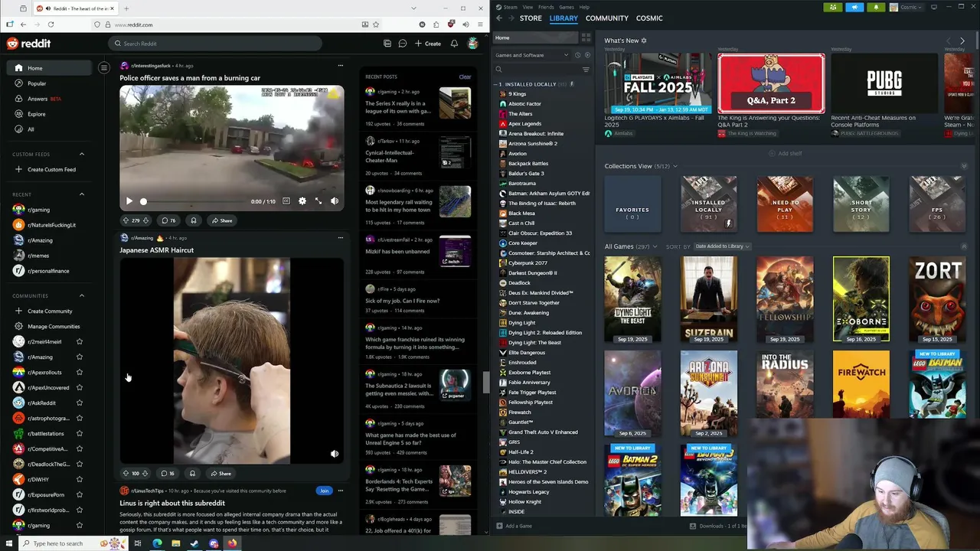Toggle ready-to-play filter in Steam library
Viewport: 980px width, 551px height.
point(587,55)
